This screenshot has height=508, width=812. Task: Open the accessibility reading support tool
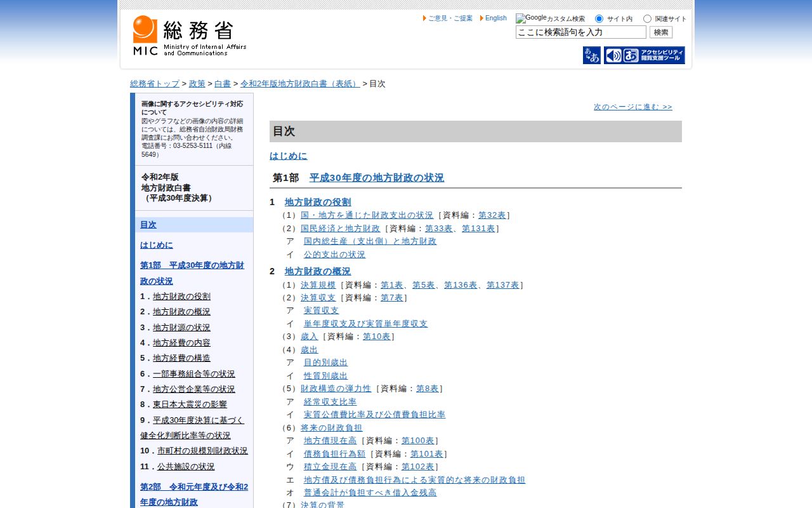tap(644, 55)
